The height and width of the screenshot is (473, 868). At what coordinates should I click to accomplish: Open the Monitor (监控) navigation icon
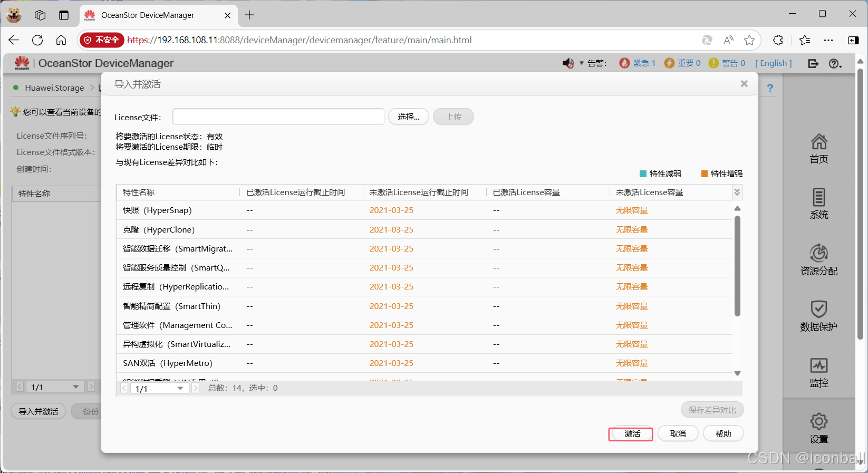819,365
